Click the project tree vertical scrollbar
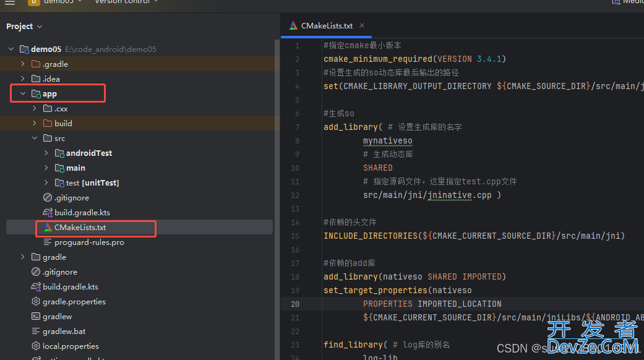 [277, 200]
